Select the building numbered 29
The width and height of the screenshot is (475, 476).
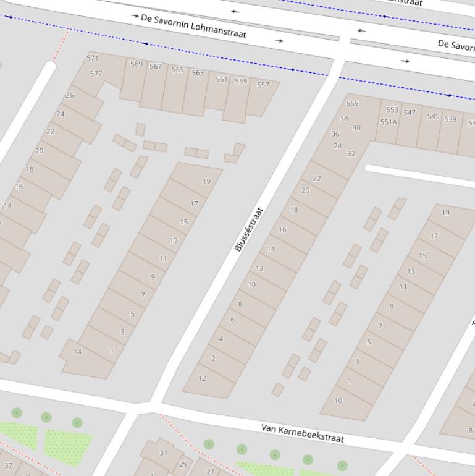point(183,464)
